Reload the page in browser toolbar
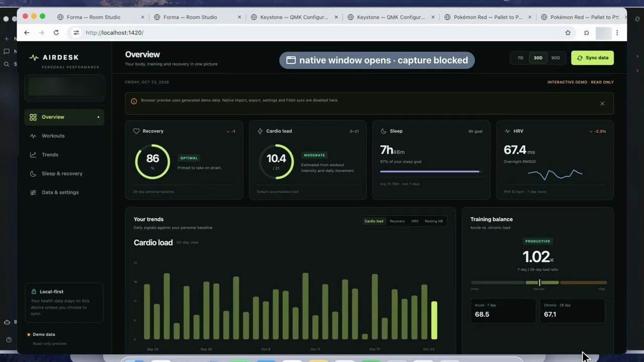This screenshot has width=644, height=362. 56,33
